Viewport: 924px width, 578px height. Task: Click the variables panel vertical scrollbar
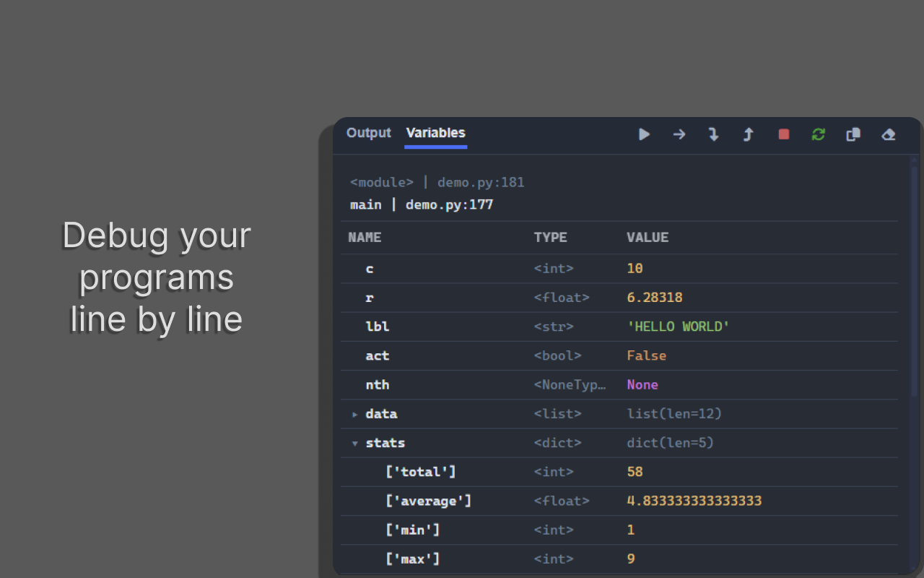click(x=914, y=282)
